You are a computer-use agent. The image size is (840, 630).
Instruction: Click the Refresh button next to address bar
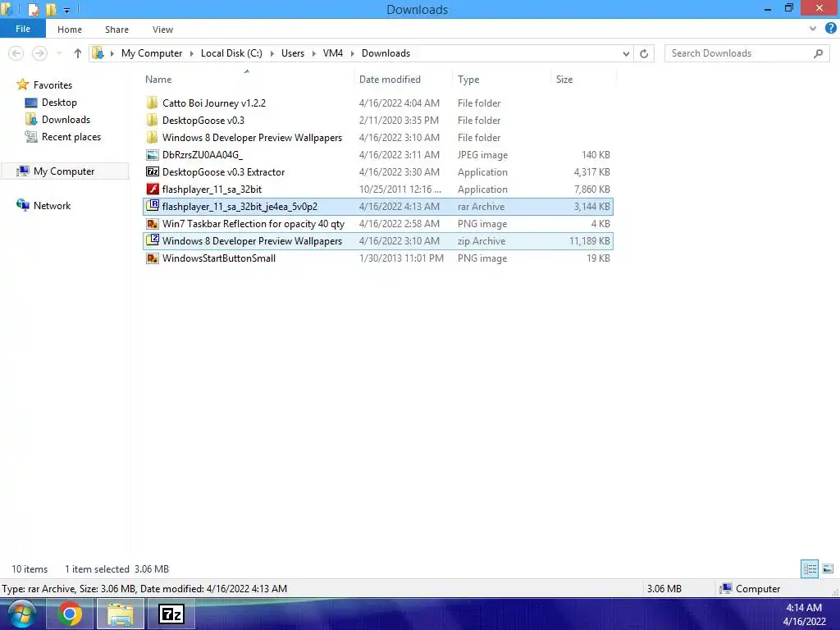(644, 53)
